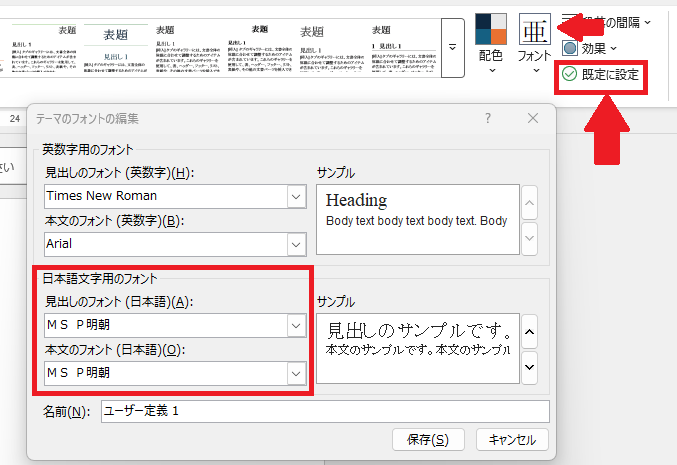677x465 pixels.
Task: Click the 見出しのフォント (日本語)(A) label
Action: pos(119,301)
